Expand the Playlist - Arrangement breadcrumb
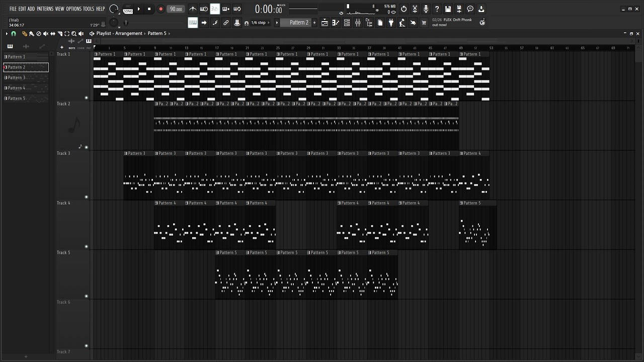This screenshot has width=644, height=362. [119, 34]
